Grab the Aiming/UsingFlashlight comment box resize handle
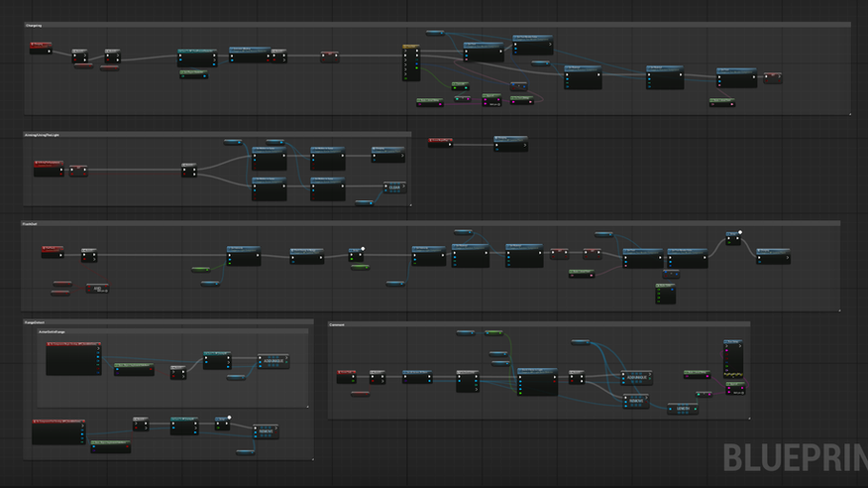868x488 pixels. coord(410,205)
